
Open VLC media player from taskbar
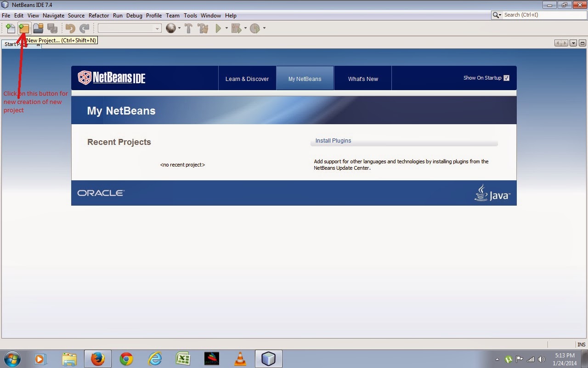[240, 359]
